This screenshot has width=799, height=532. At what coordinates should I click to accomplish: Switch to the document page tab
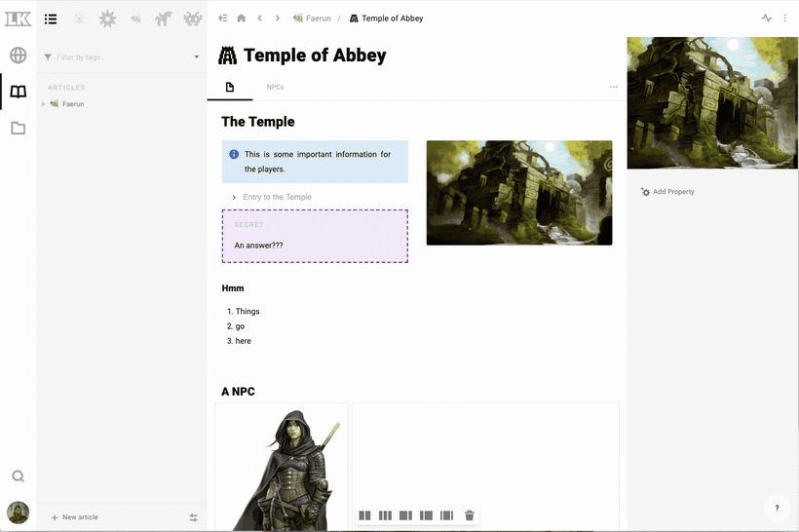coord(230,87)
